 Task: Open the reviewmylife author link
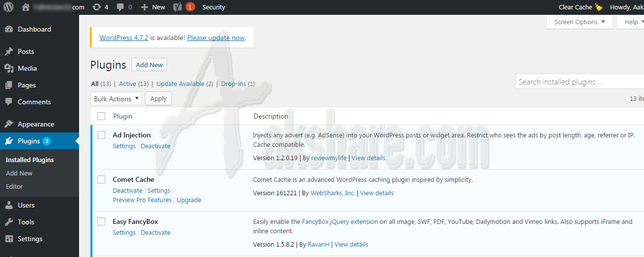(329, 158)
